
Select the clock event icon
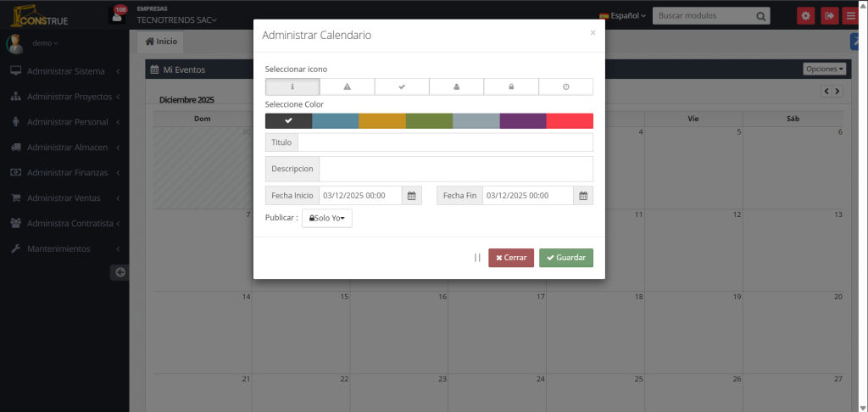(565, 86)
